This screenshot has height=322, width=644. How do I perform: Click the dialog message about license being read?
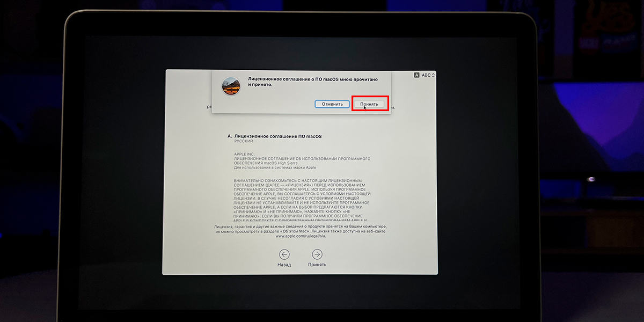(x=312, y=82)
